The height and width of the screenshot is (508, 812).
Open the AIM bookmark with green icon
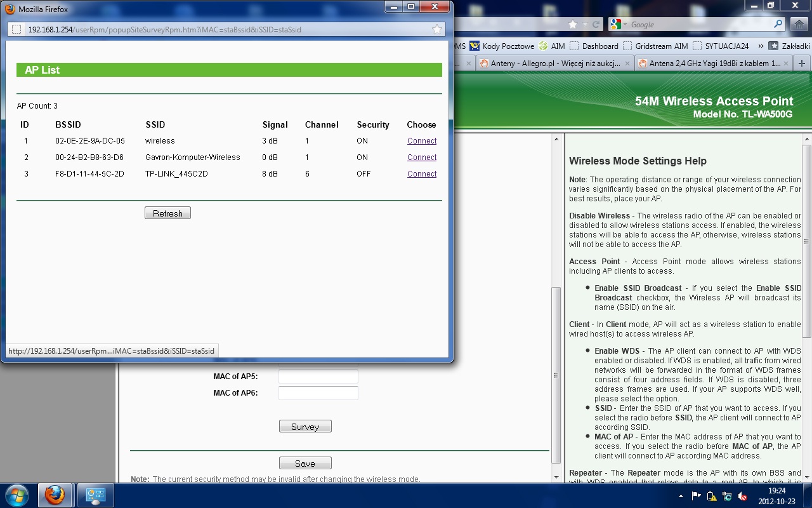click(551, 46)
